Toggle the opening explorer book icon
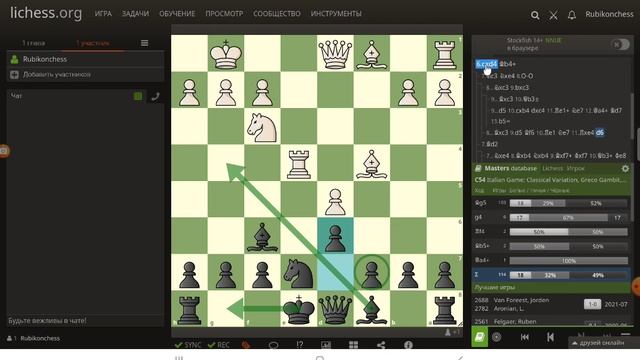The width and height of the screenshot is (640, 360). [480, 337]
